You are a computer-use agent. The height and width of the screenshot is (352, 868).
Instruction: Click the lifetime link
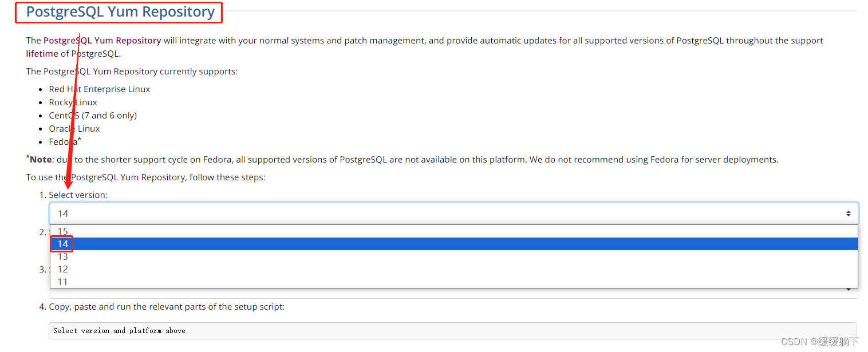(42, 54)
